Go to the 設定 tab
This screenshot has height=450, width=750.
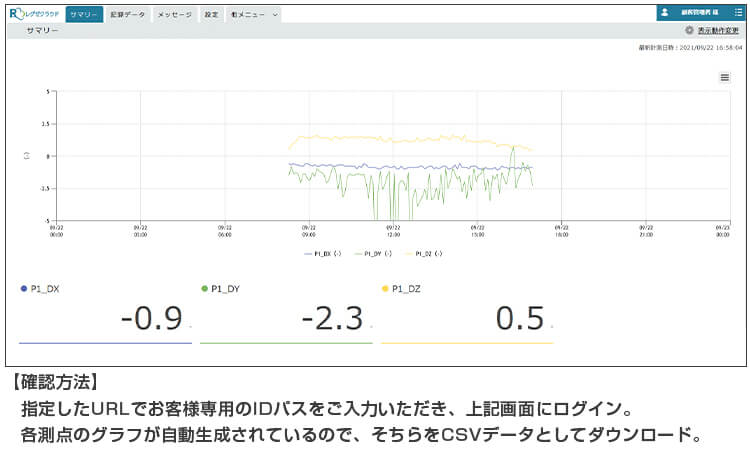(x=211, y=14)
